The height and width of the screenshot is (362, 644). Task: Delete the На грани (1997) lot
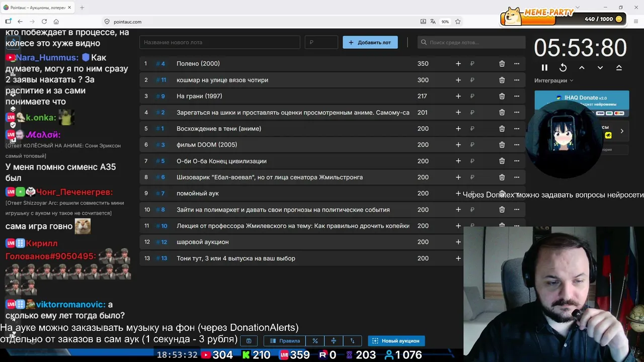point(502,96)
